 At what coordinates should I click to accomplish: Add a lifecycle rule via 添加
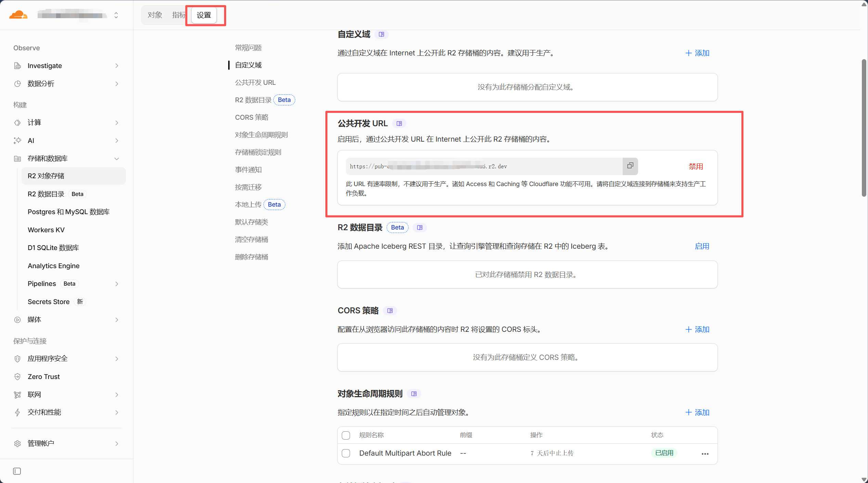pos(697,413)
